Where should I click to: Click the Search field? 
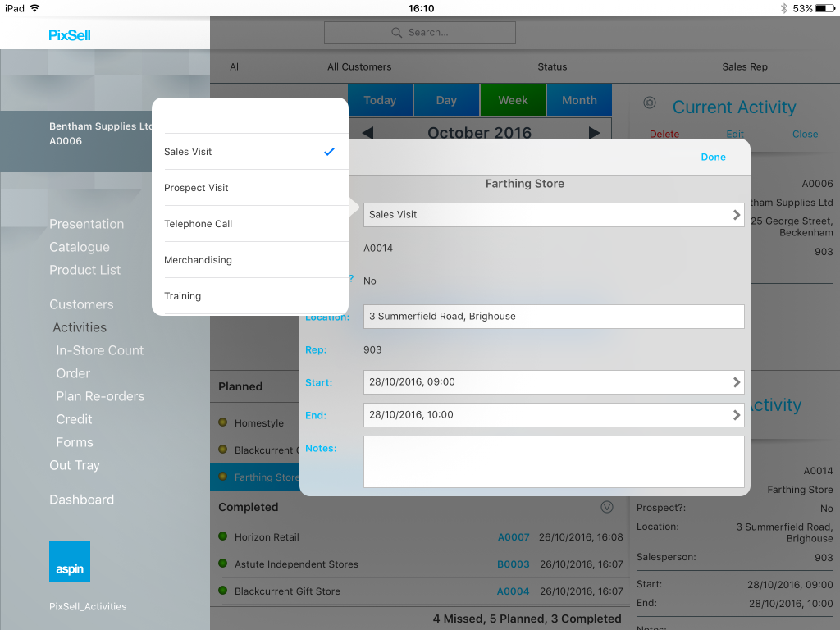420,33
